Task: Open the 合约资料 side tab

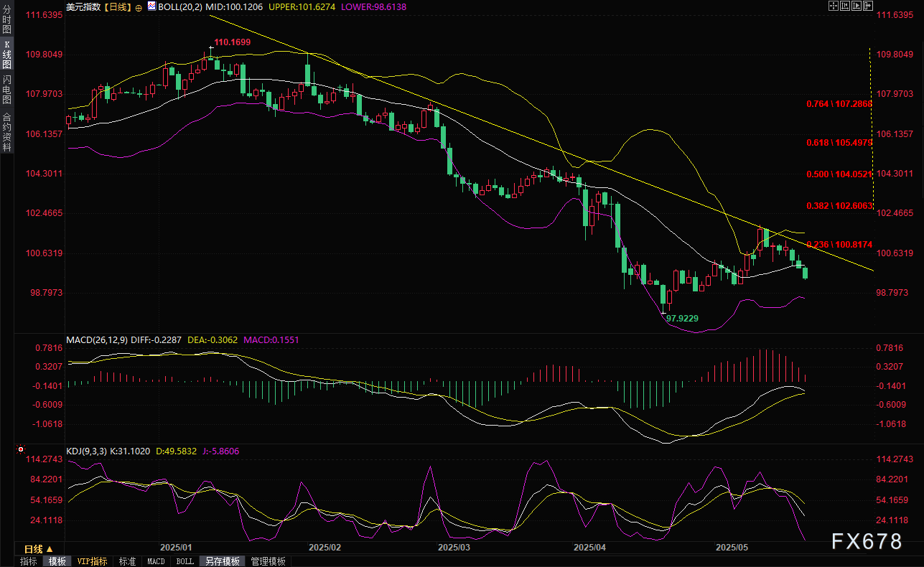Action: coord(6,131)
